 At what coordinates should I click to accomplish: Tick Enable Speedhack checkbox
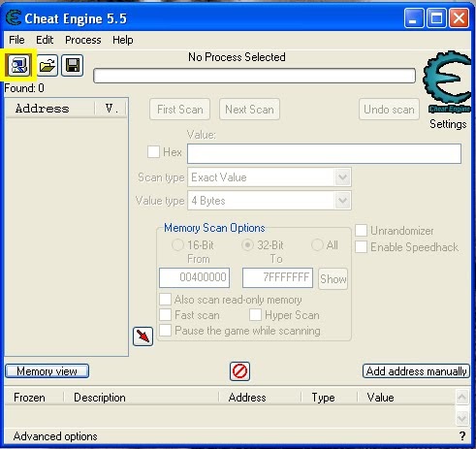coord(361,247)
